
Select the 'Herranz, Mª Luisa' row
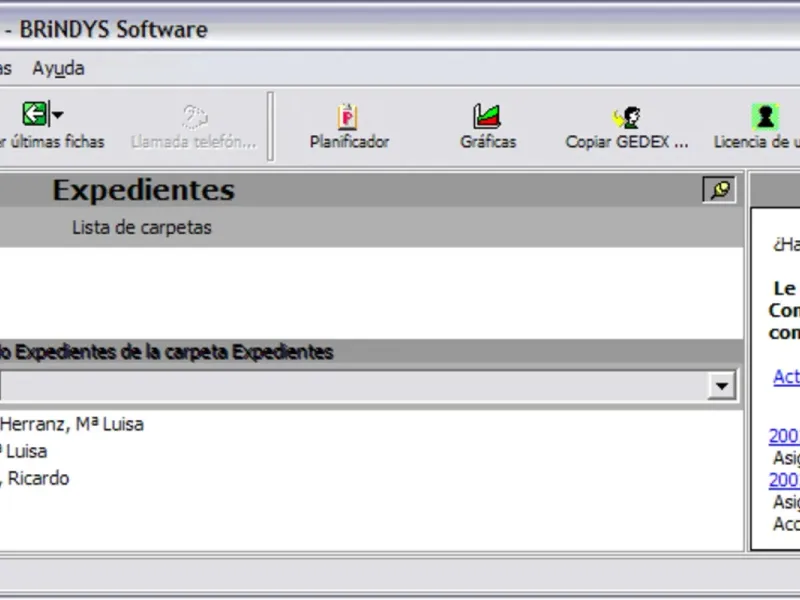point(371,424)
